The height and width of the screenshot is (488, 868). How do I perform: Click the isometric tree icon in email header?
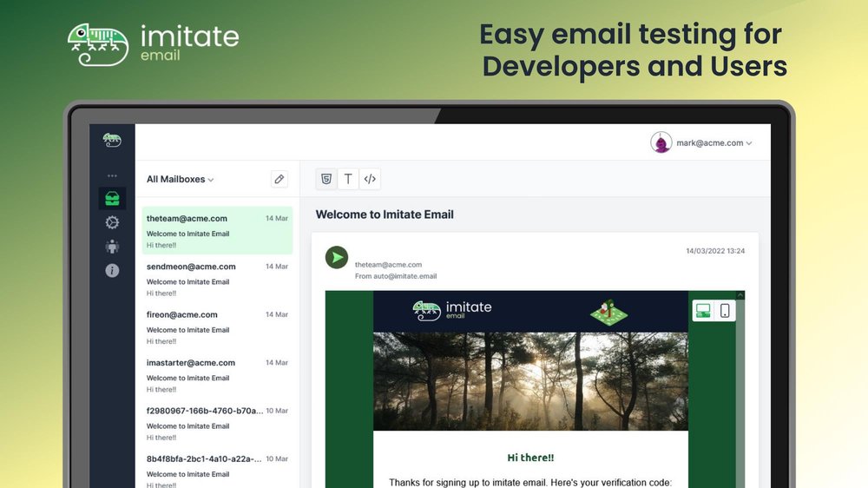608,312
